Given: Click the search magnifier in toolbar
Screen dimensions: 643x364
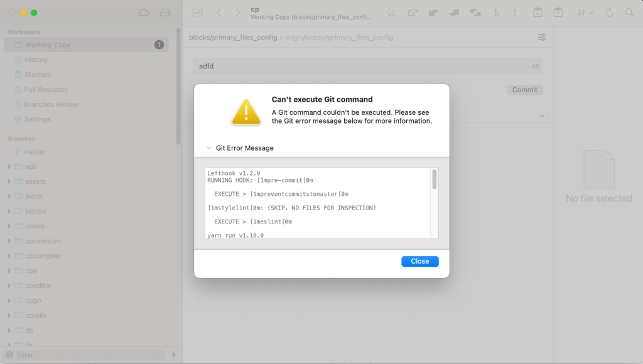Looking at the screenshot, I should click(629, 13).
